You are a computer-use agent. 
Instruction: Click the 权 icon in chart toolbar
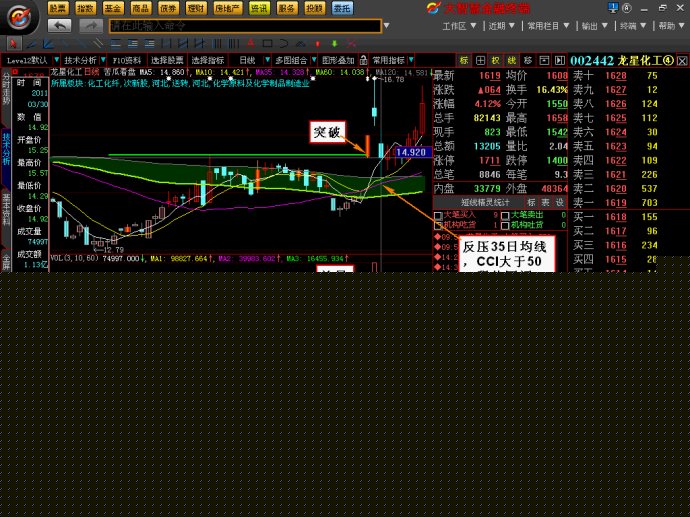click(x=496, y=60)
